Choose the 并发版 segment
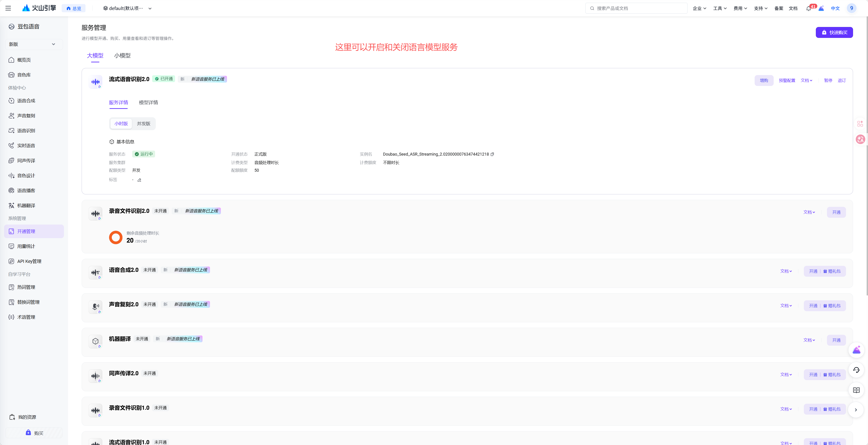Image resolution: width=868 pixels, height=445 pixels. point(144,124)
